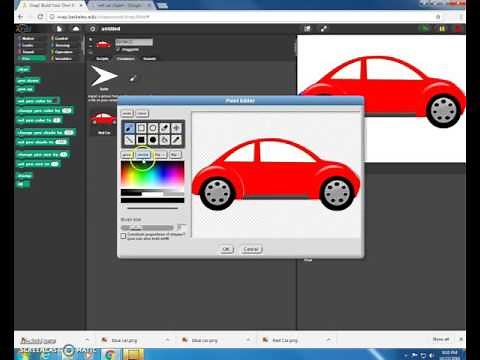This screenshot has height=360, width=480.
Task: Select the top rotation style button
Action: [x=90, y=39]
